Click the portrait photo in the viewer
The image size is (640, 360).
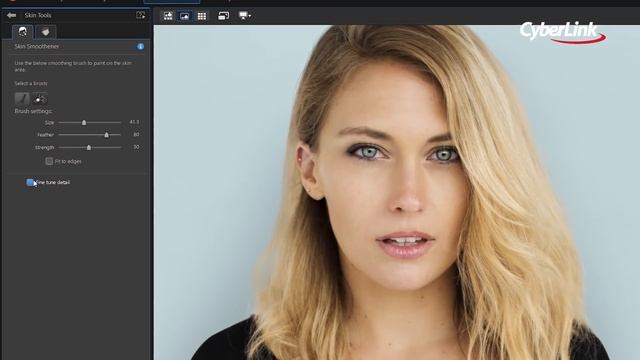(397, 192)
